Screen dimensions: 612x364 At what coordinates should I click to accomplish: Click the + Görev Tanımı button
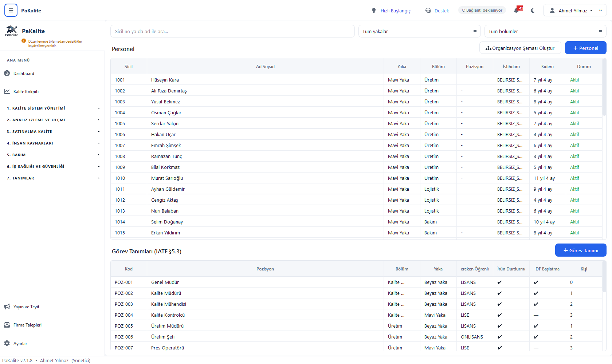(x=581, y=250)
